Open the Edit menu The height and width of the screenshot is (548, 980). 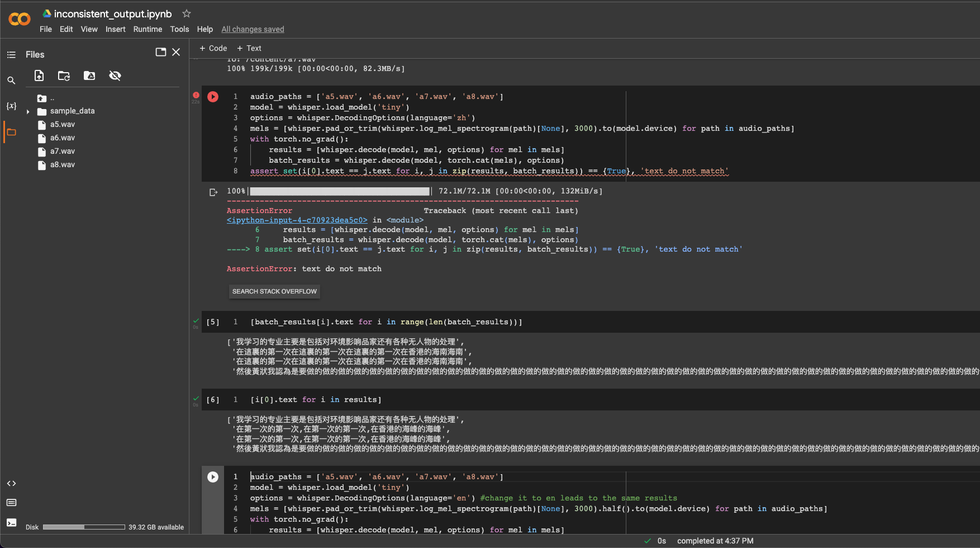click(x=66, y=29)
